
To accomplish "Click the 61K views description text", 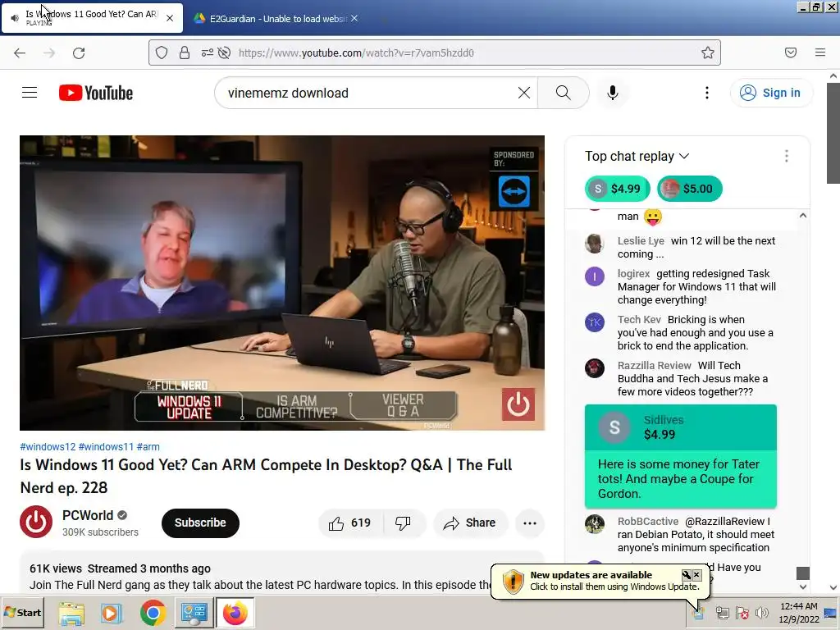I will click(56, 568).
